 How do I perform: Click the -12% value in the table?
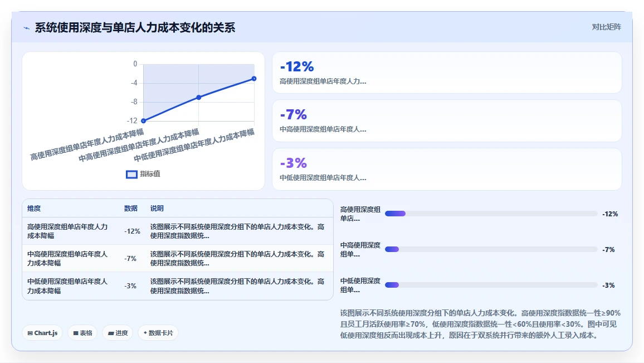132,231
